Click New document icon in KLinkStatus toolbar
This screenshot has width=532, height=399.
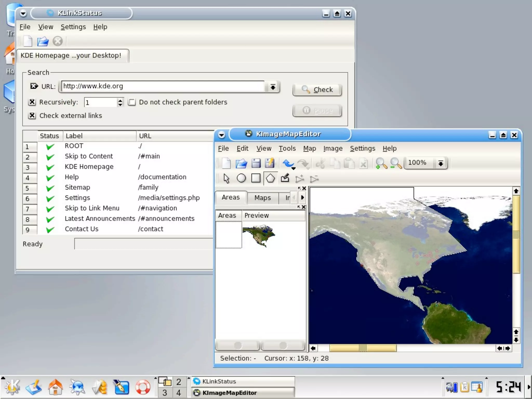28,41
